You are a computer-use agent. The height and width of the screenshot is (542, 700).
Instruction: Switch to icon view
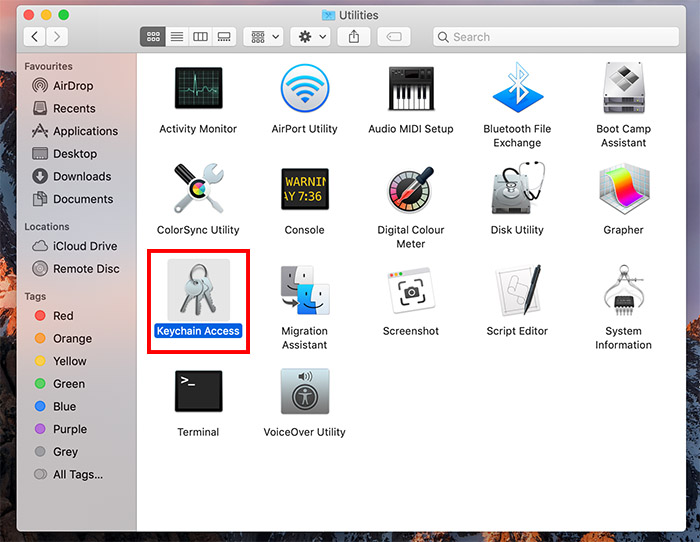153,37
